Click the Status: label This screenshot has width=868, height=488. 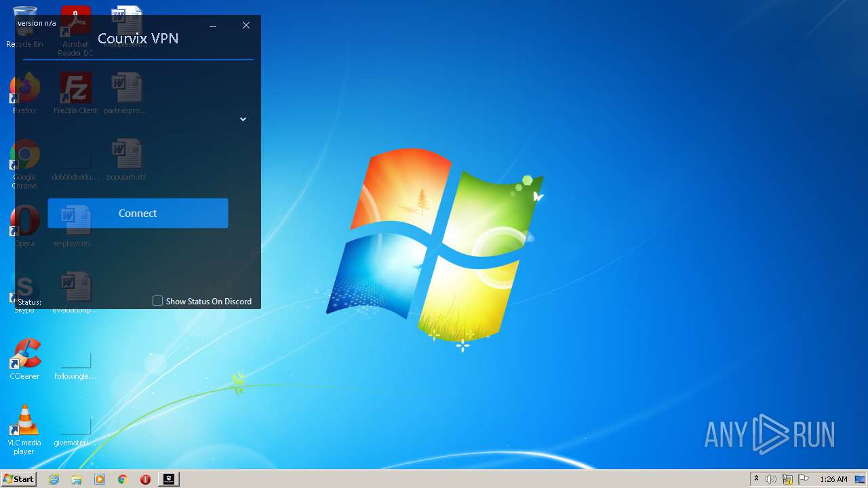[30, 302]
